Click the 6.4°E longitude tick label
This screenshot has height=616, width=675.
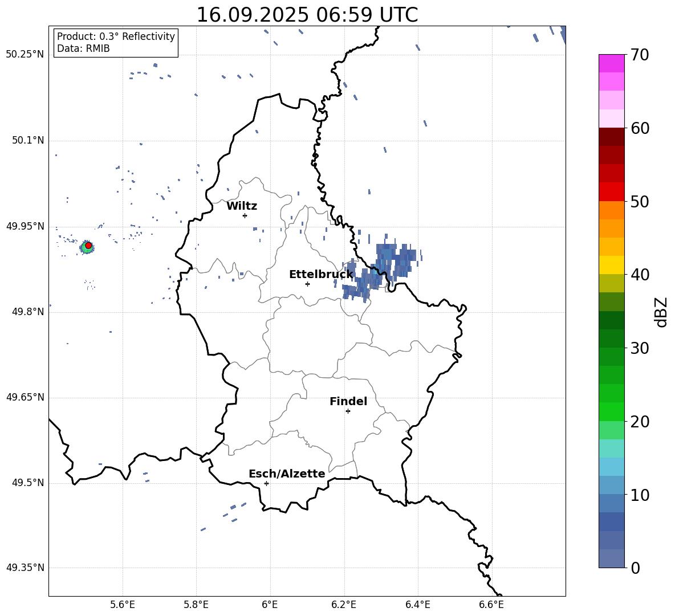click(x=417, y=605)
